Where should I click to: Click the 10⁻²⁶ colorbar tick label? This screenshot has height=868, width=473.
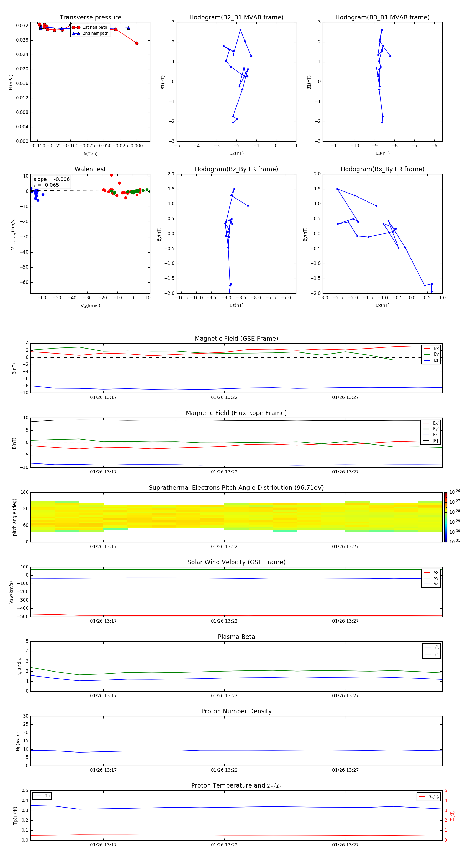click(x=455, y=492)
